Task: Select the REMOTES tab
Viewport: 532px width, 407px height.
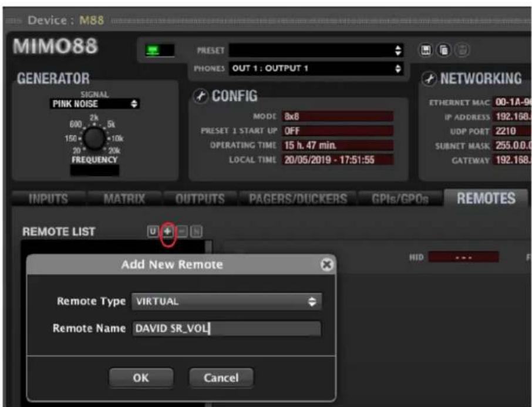Action: 486,199
